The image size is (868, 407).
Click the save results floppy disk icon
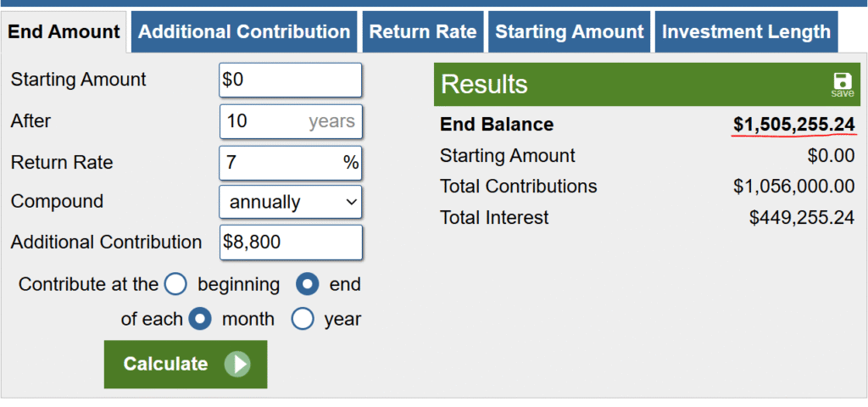tap(842, 83)
